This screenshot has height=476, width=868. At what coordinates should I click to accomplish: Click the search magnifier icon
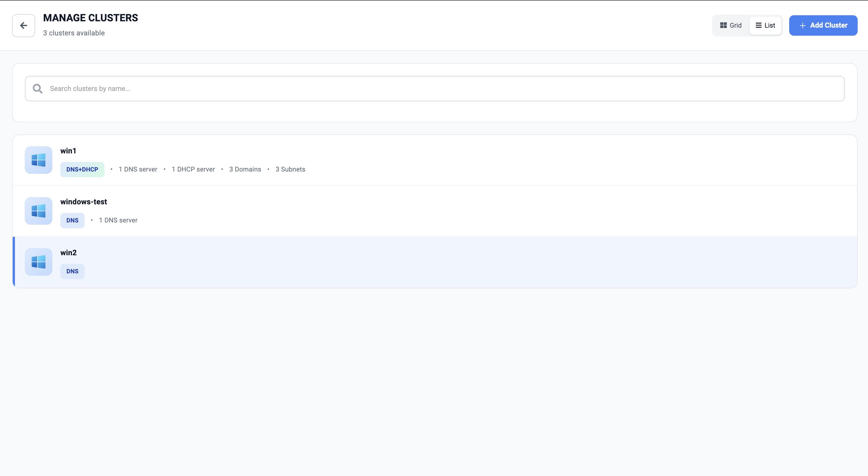click(37, 89)
